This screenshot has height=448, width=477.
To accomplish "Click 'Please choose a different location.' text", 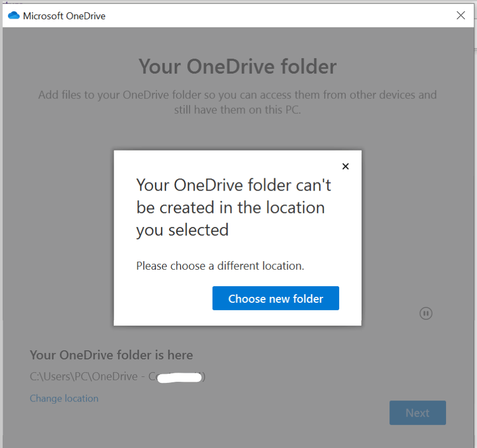I will (220, 266).
